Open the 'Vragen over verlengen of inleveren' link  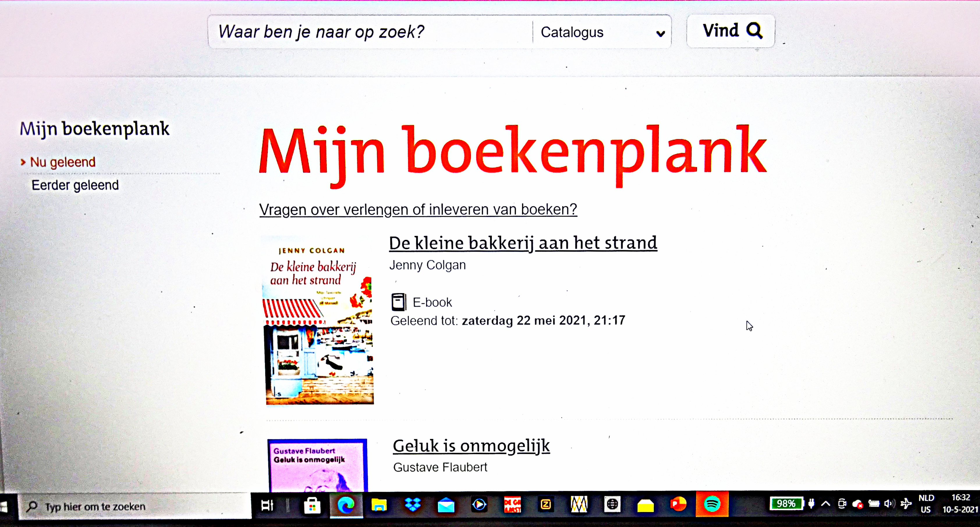418,210
